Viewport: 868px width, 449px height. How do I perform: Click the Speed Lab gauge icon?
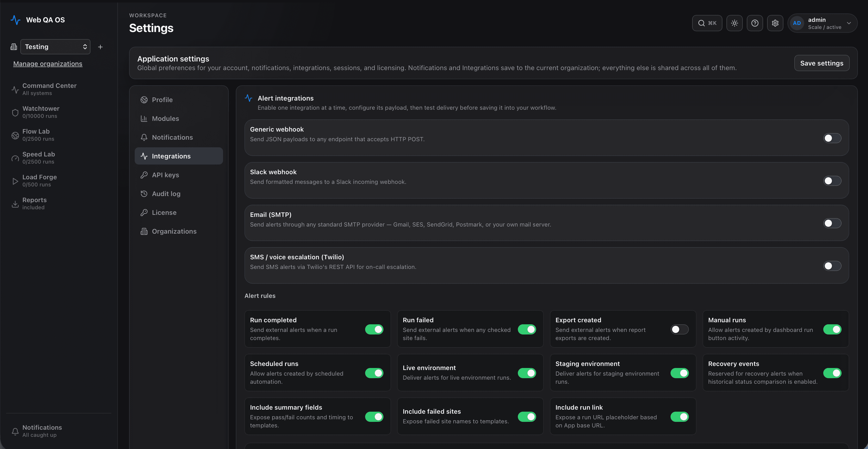[15, 158]
